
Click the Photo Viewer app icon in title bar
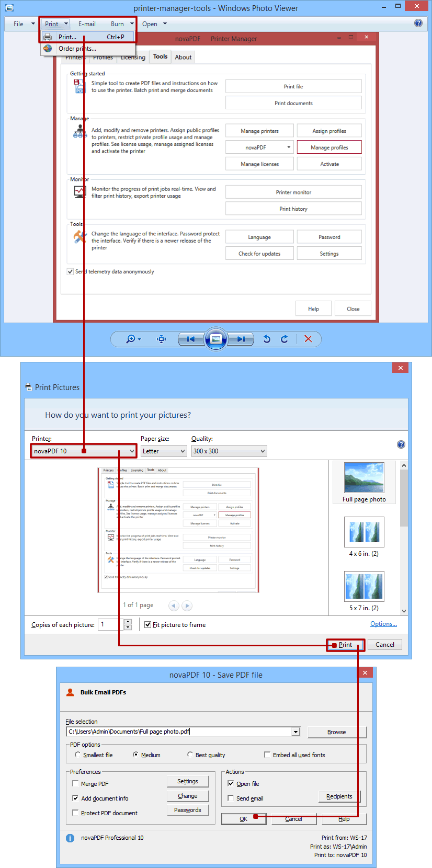click(x=9, y=8)
